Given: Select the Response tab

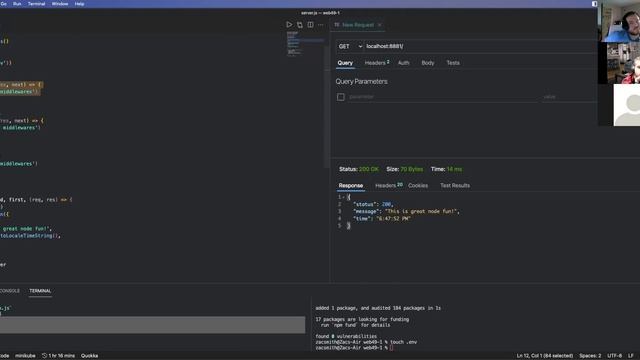Looking at the screenshot, I should (x=351, y=186).
